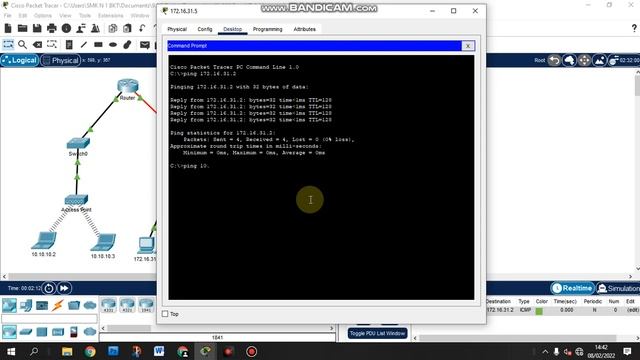This screenshot has height=360, width=640.
Task: Click the Fast Forward Time button
Action: point(64,288)
